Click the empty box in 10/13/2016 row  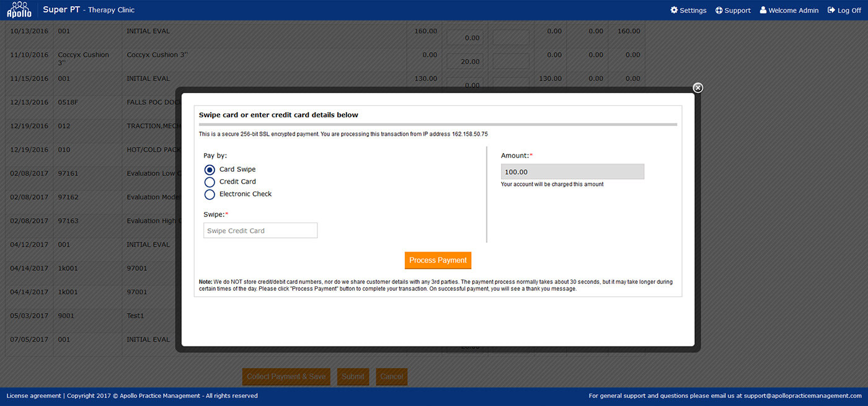tap(511, 38)
